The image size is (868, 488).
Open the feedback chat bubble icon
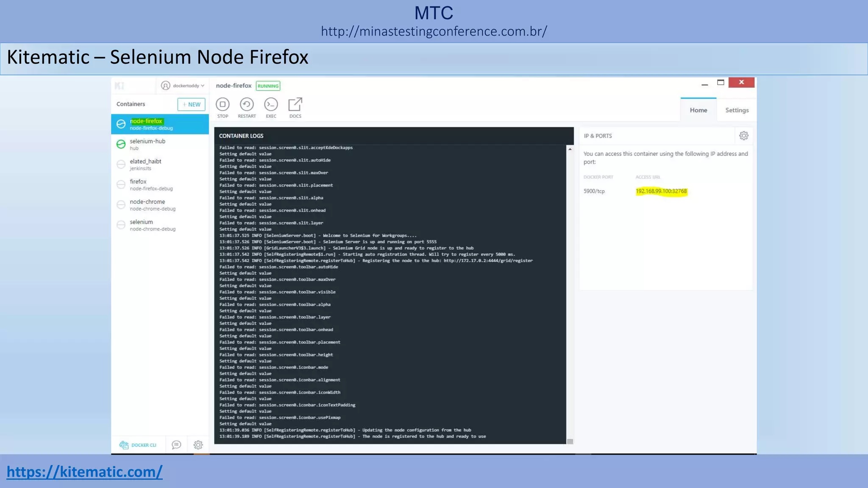(x=176, y=445)
